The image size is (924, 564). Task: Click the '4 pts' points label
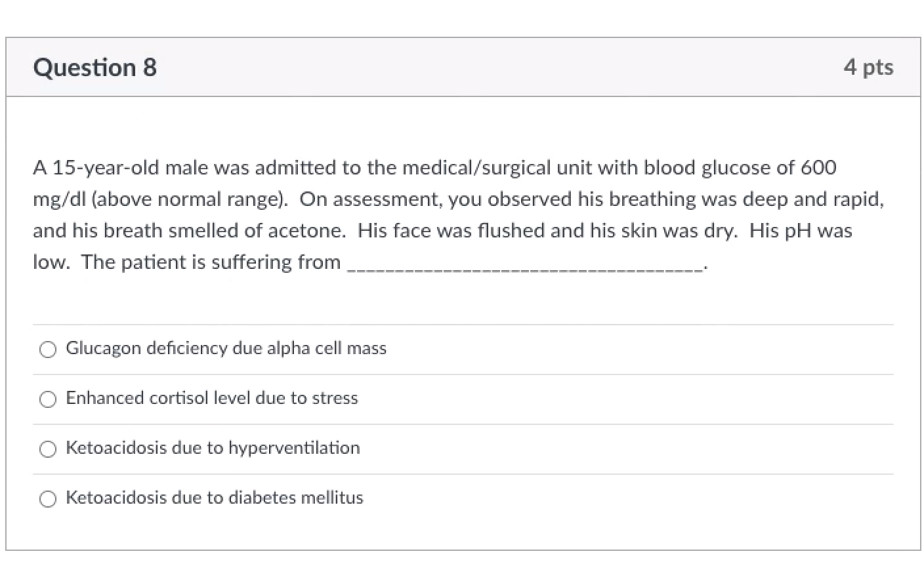click(x=868, y=67)
